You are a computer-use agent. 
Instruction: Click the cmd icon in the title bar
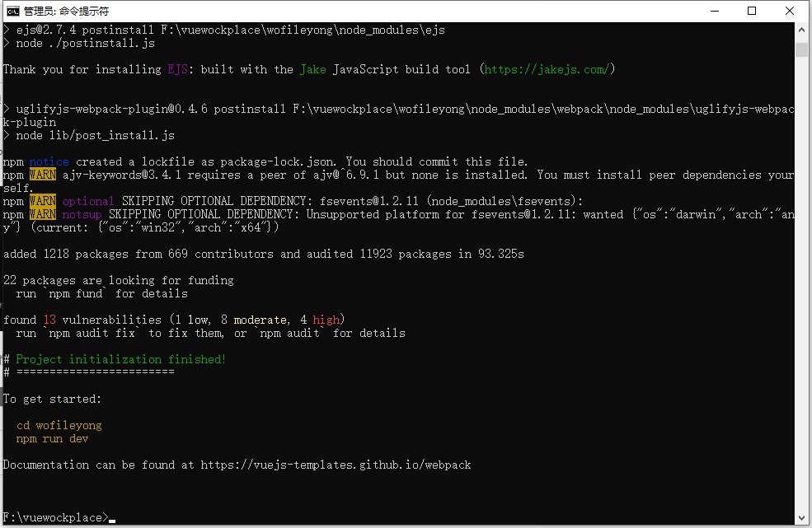(x=13, y=11)
